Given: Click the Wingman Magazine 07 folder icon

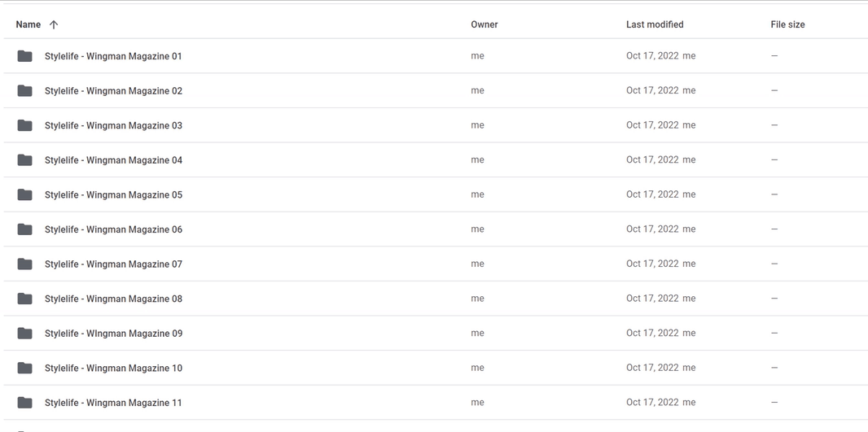Looking at the screenshot, I should pos(25,264).
